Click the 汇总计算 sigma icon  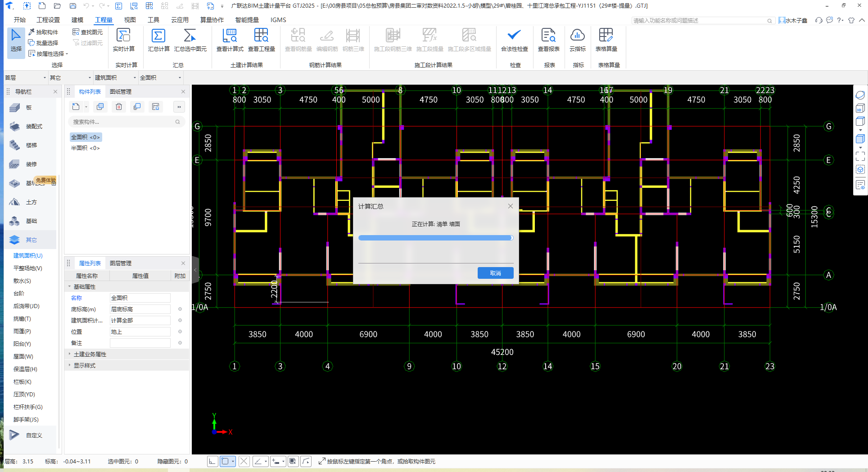click(158, 35)
